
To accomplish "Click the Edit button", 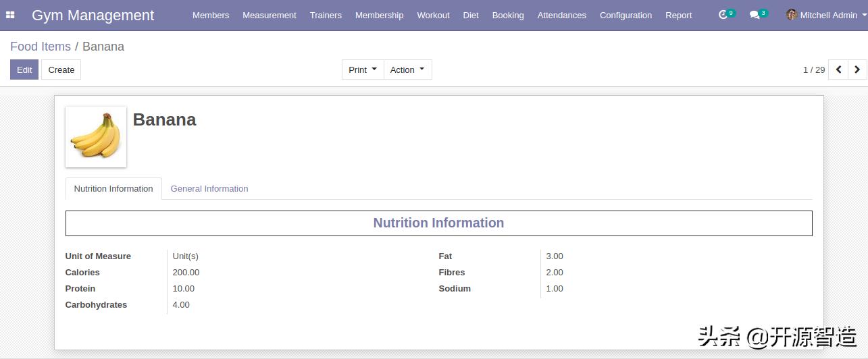I will pyautogui.click(x=24, y=70).
